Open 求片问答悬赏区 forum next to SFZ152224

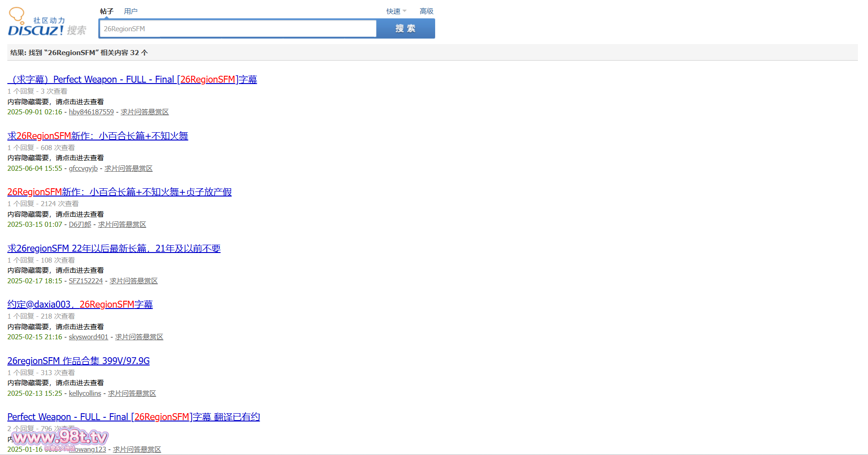(134, 281)
